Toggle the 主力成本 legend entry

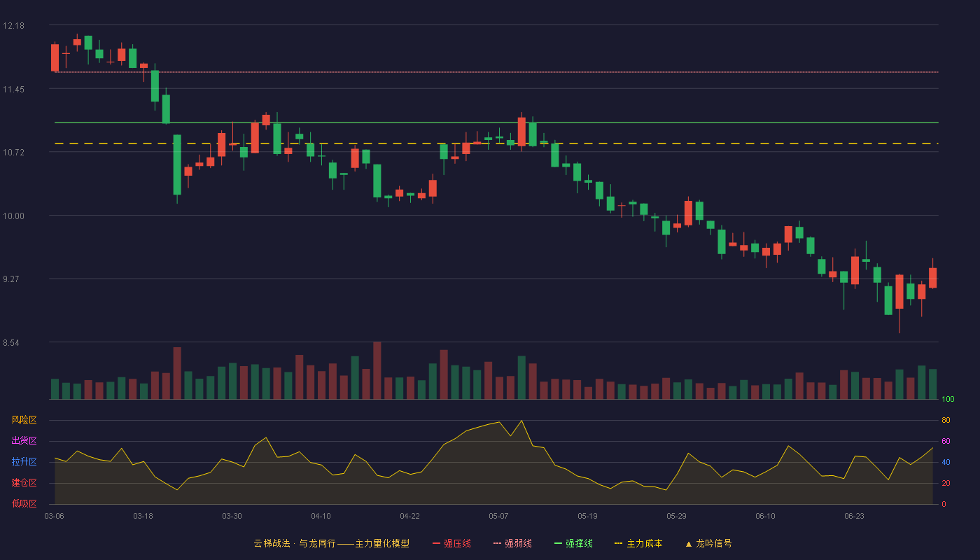click(638, 543)
